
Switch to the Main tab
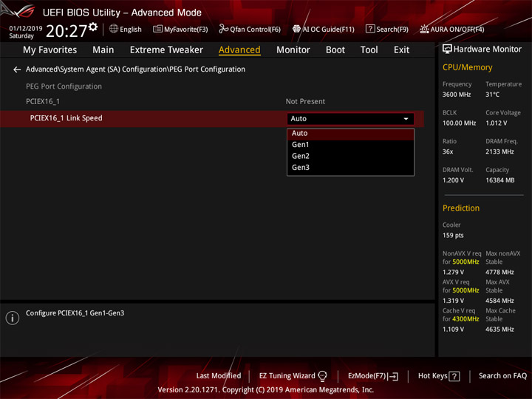tap(103, 50)
